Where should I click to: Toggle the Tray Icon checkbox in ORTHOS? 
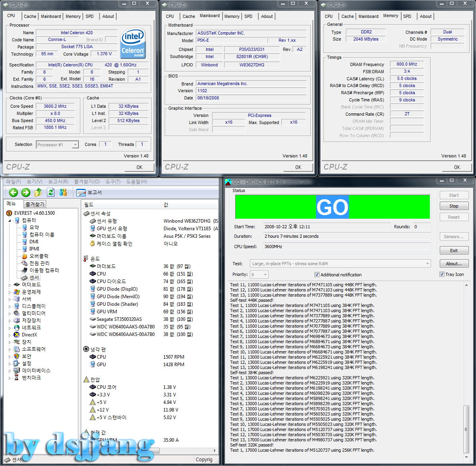click(x=442, y=274)
